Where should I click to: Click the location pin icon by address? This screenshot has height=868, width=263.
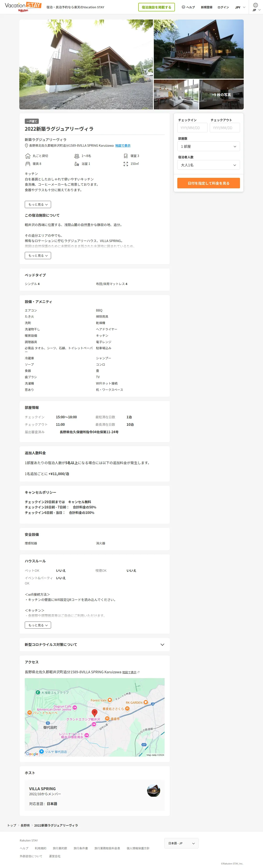[x=27, y=146]
